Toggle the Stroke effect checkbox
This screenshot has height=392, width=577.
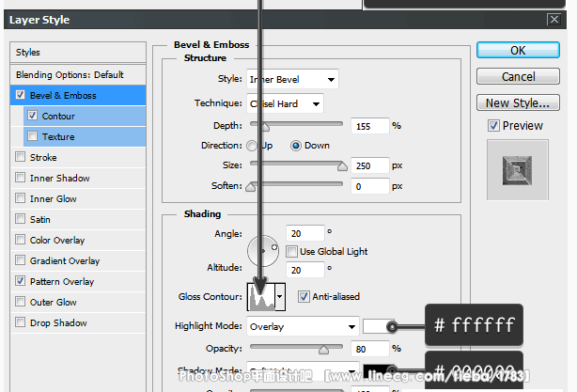pos(21,158)
